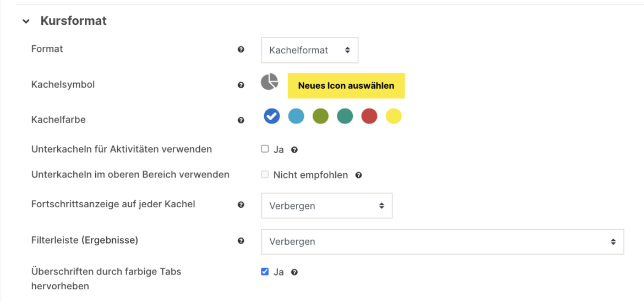Open help next to Nicht empfohlen
Screen dimensions: 644x302
tap(358, 175)
